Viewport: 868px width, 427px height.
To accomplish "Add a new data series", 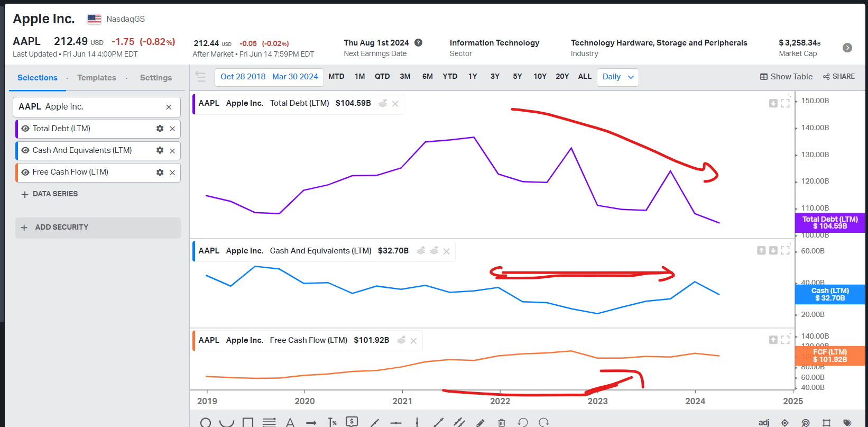I will point(50,194).
